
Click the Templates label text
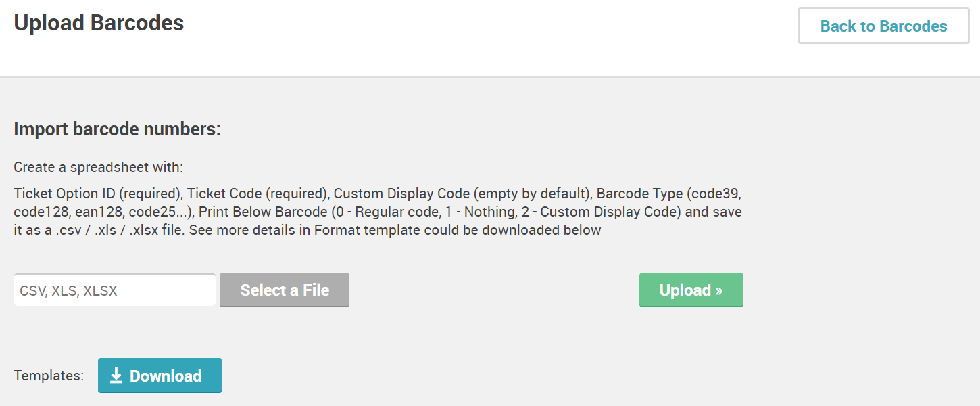coord(49,376)
